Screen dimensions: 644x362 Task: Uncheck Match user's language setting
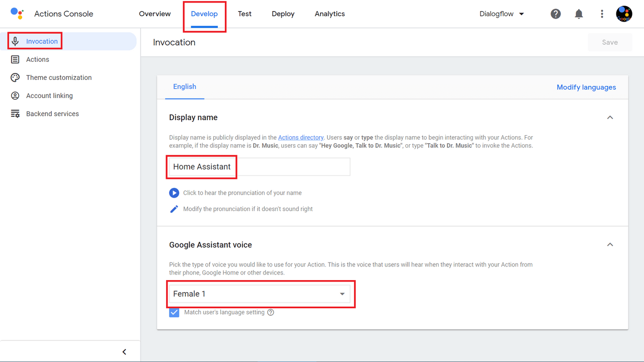click(x=174, y=312)
